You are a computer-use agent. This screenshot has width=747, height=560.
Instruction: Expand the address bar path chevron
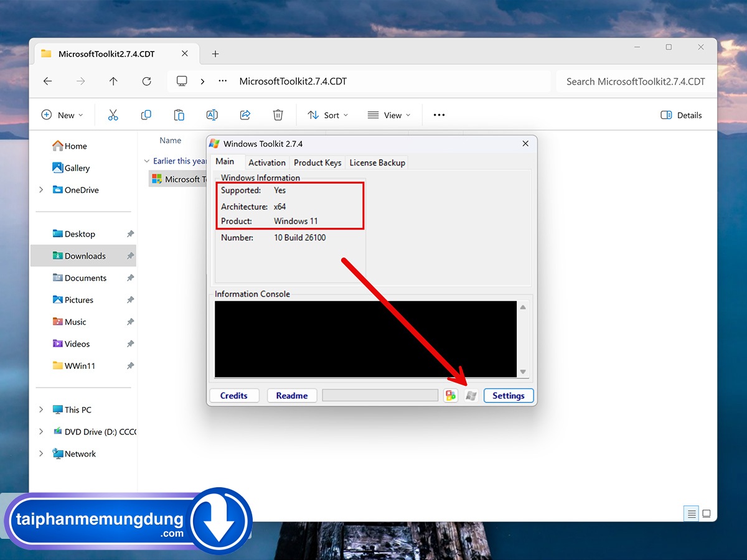click(x=202, y=82)
